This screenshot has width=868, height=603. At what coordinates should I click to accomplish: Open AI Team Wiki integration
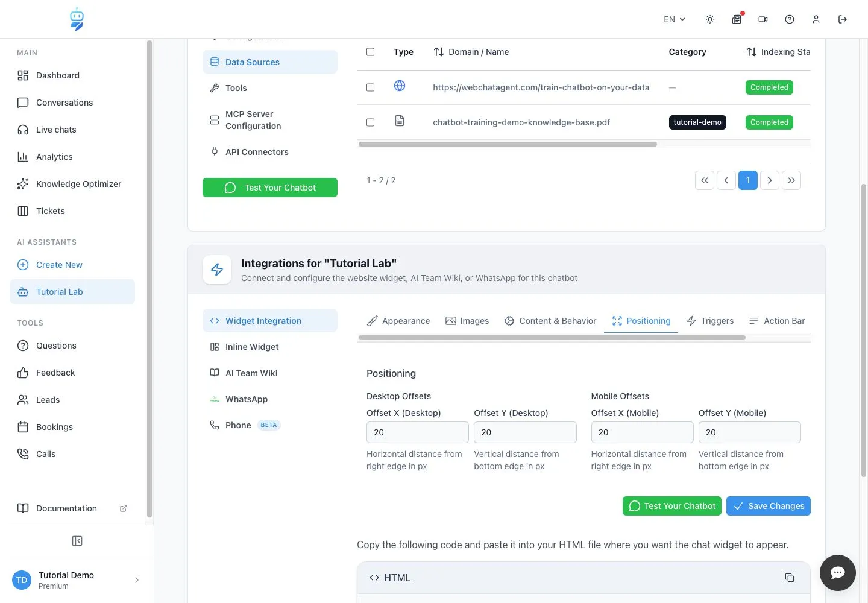pos(270,373)
